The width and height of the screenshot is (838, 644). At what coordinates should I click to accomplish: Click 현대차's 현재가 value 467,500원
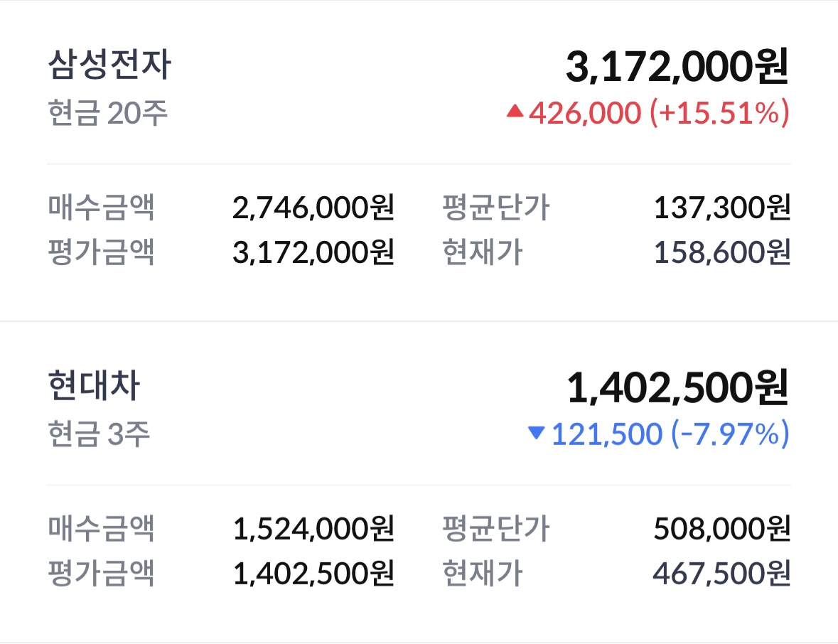[x=722, y=573]
